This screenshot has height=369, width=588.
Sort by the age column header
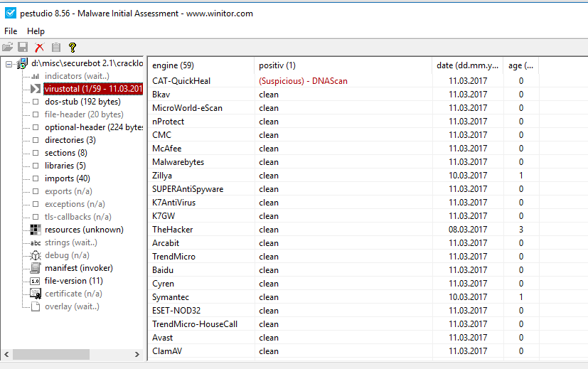coord(520,65)
